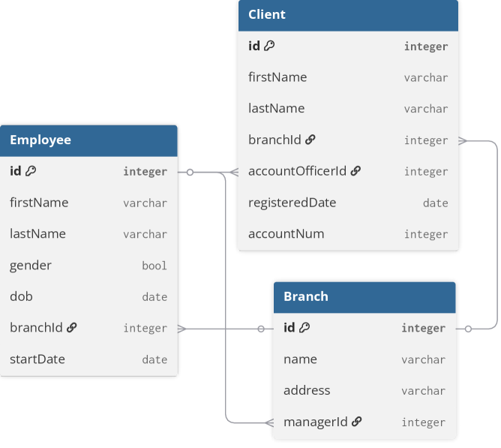Click the primary key icon beside Client id
The height and width of the screenshot is (448, 501).
[x=270, y=46]
